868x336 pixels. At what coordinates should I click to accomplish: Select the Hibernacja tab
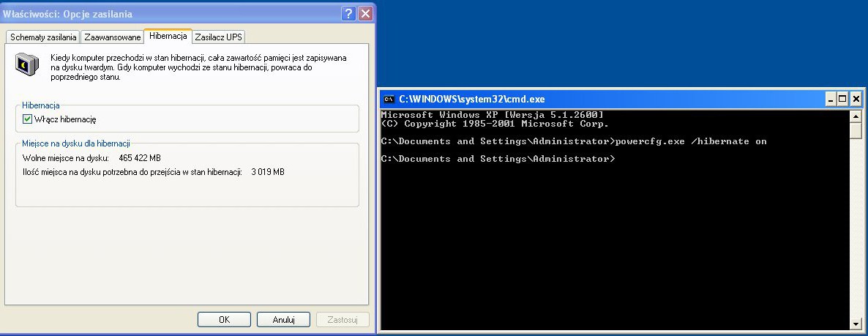[168, 36]
